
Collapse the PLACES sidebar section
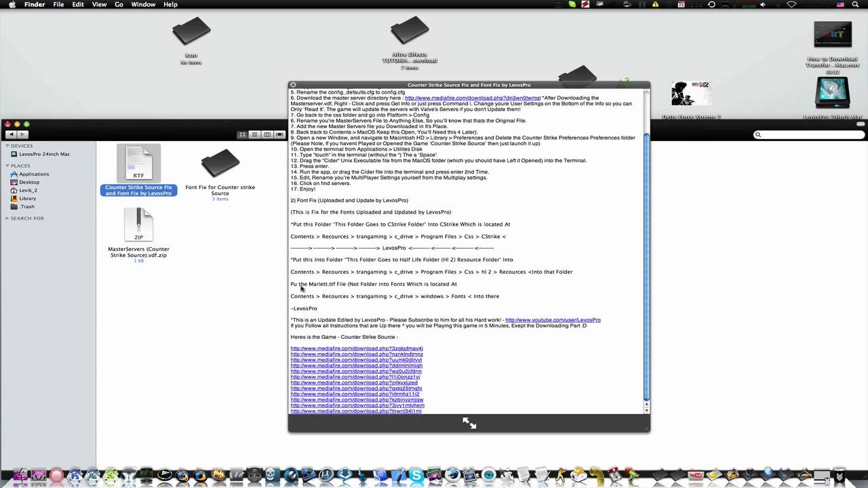(x=7, y=165)
